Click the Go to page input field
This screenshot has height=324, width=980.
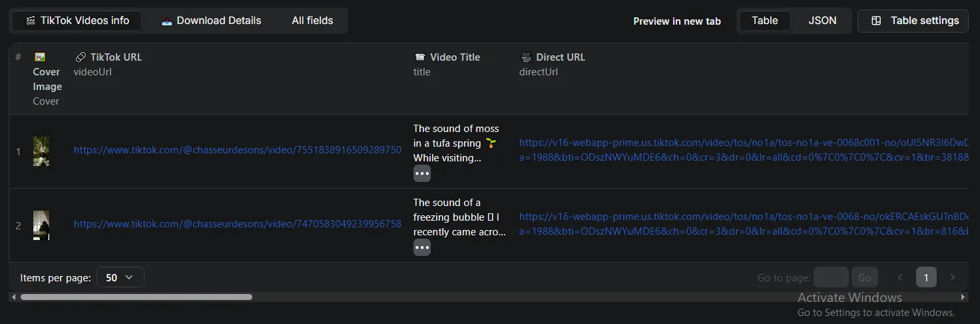830,277
